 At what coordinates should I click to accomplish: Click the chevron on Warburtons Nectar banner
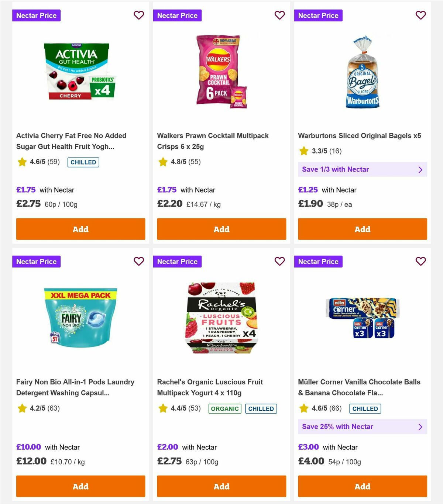point(420,169)
